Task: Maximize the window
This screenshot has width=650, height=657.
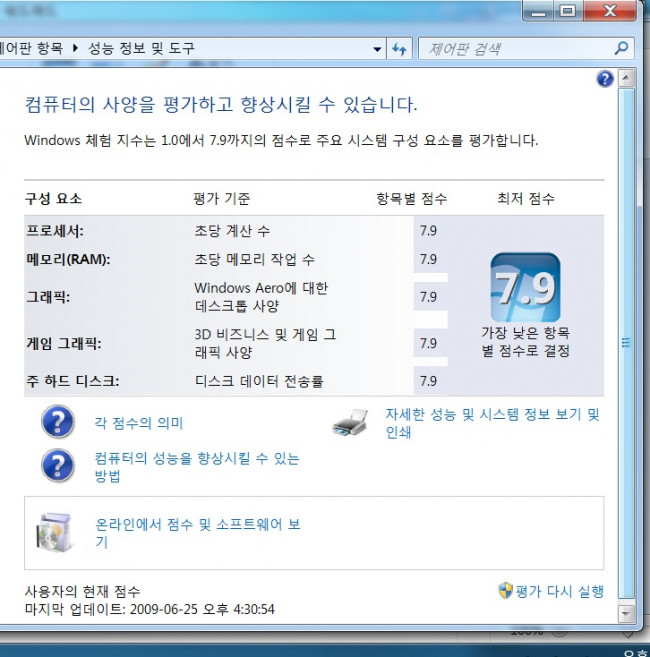Action: pyautogui.click(x=568, y=10)
